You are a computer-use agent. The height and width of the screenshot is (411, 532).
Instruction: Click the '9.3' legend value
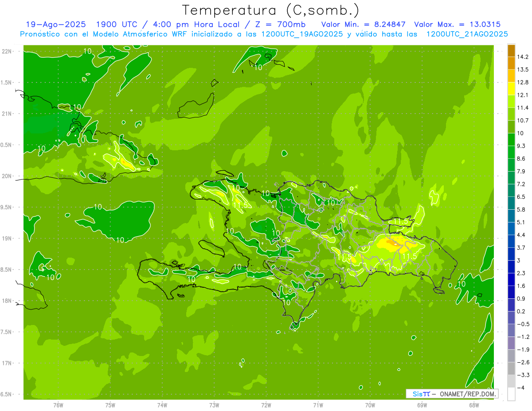click(x=521, y=146)
